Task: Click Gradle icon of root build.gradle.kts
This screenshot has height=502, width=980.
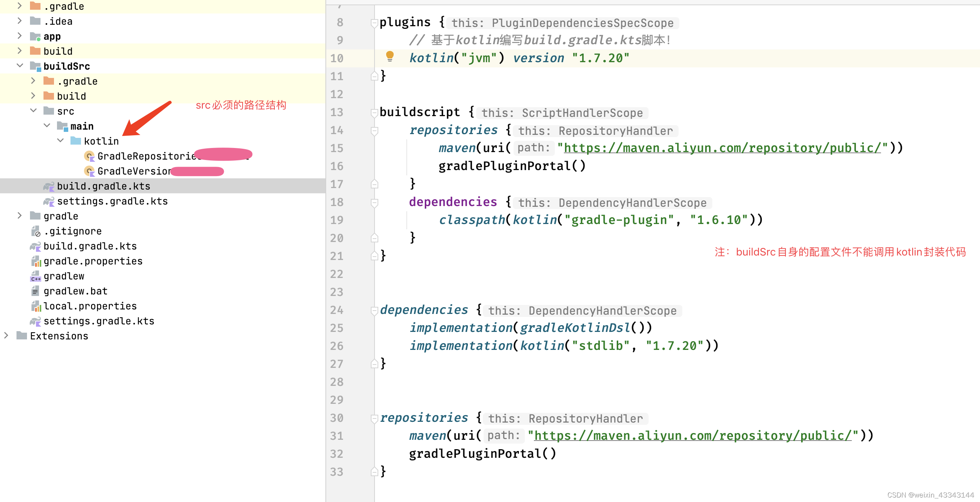Action: pyautogui.click(x=35, y=246)
